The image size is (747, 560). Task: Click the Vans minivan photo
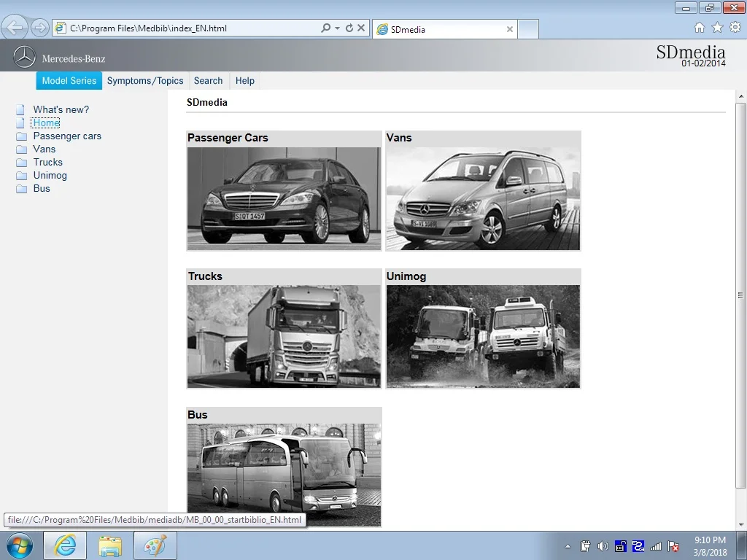coord(483,198)
